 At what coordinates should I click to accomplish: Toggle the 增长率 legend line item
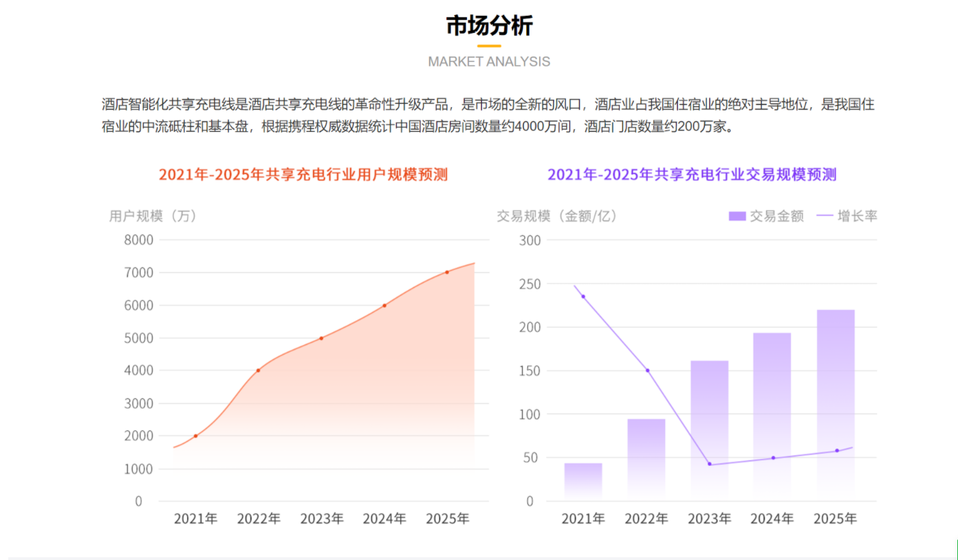[x=847, y=216]
